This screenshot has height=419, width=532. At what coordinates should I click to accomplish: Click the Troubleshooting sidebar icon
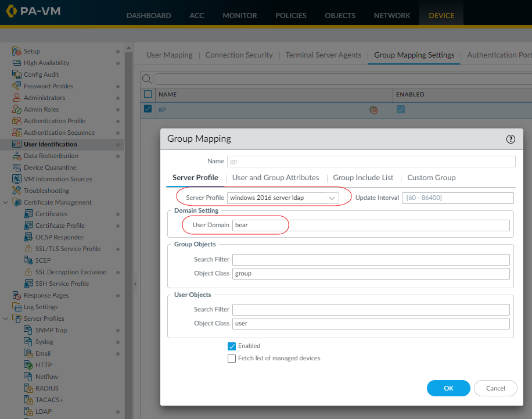click(x=17, y=191)
